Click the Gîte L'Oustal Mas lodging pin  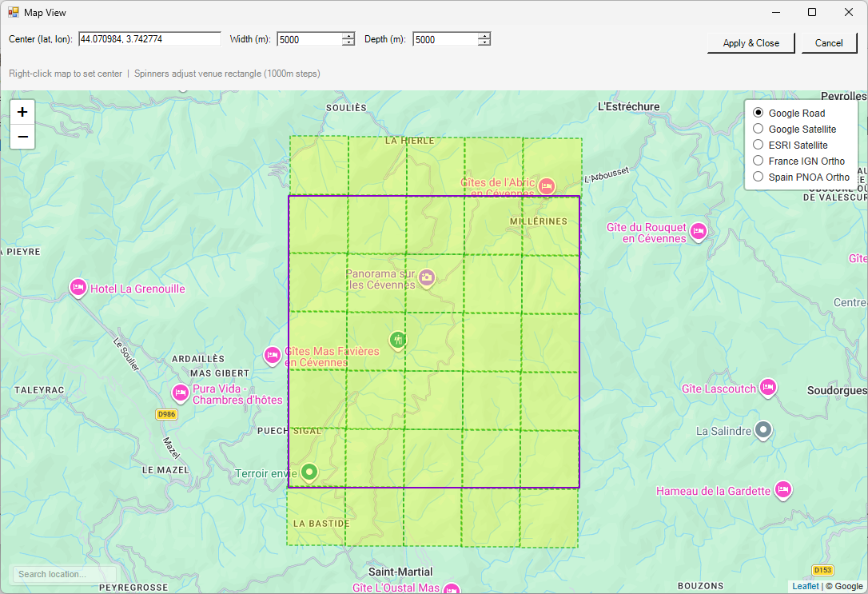point(452,589)
